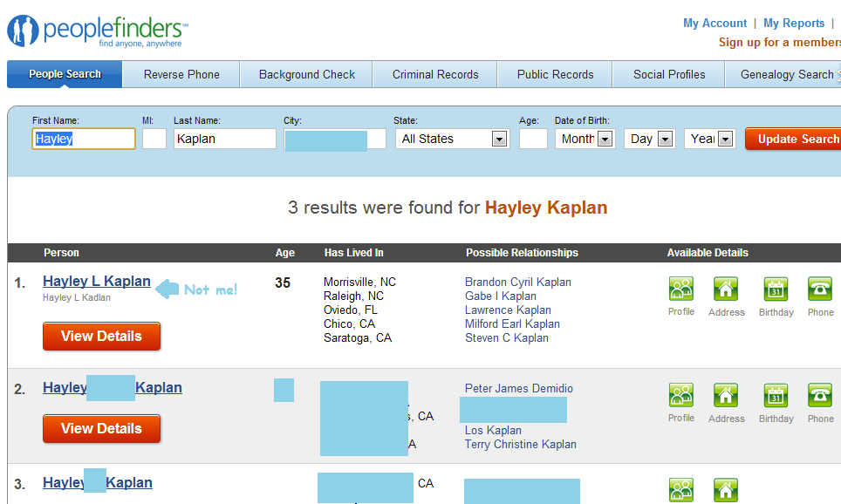This screenshot has height=504, width=841.
Task: Open relative Milford Earl Kaplan
Action: 512,324
